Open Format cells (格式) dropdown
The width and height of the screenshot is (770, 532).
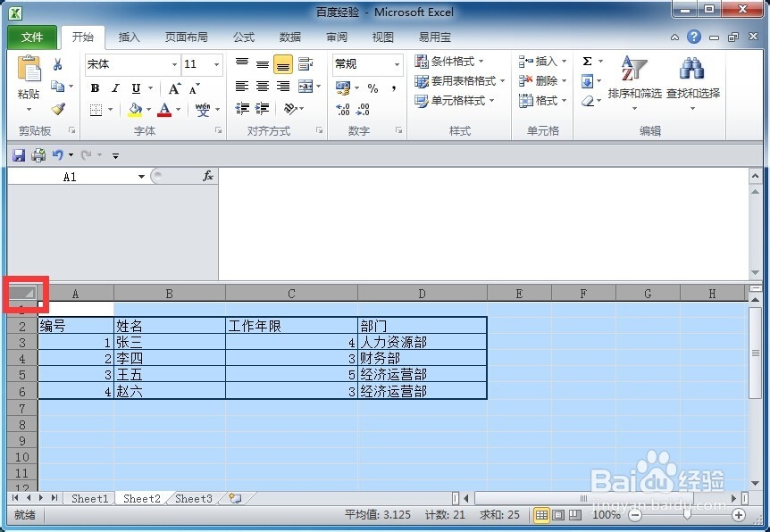[542, 101]
